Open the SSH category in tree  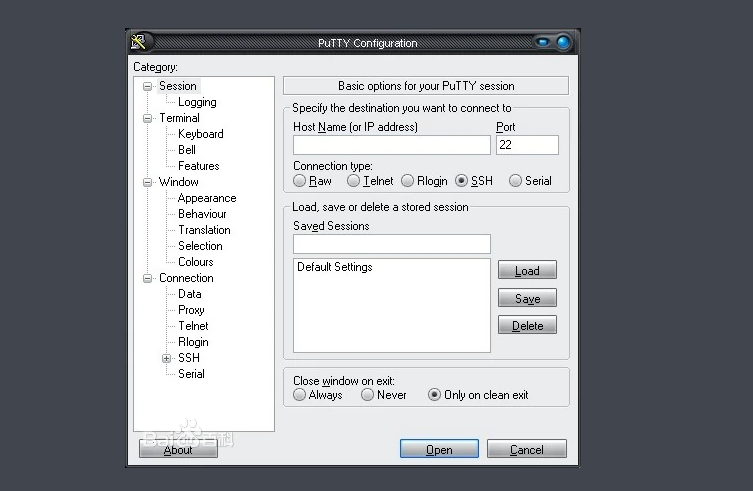(189, 358)
